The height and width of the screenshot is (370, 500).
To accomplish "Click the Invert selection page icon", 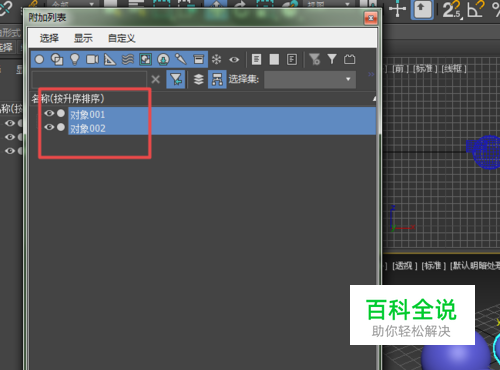I will click(x=292, y=60).
